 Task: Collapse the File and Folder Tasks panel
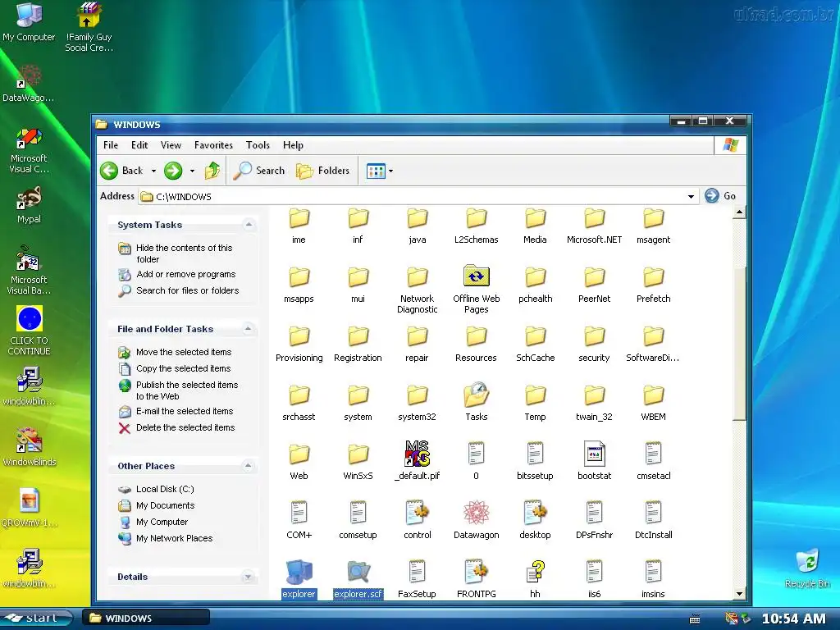pos(248,328)
